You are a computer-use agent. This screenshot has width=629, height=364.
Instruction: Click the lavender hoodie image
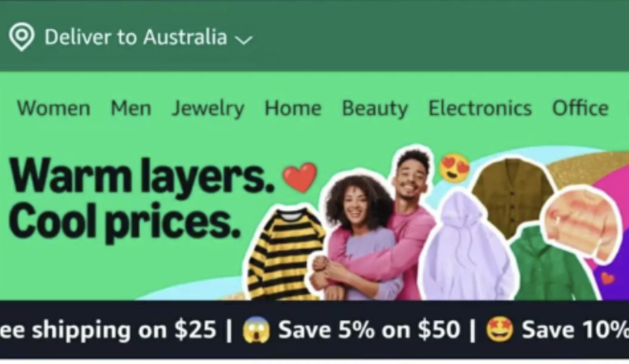[x=468, y=247]
